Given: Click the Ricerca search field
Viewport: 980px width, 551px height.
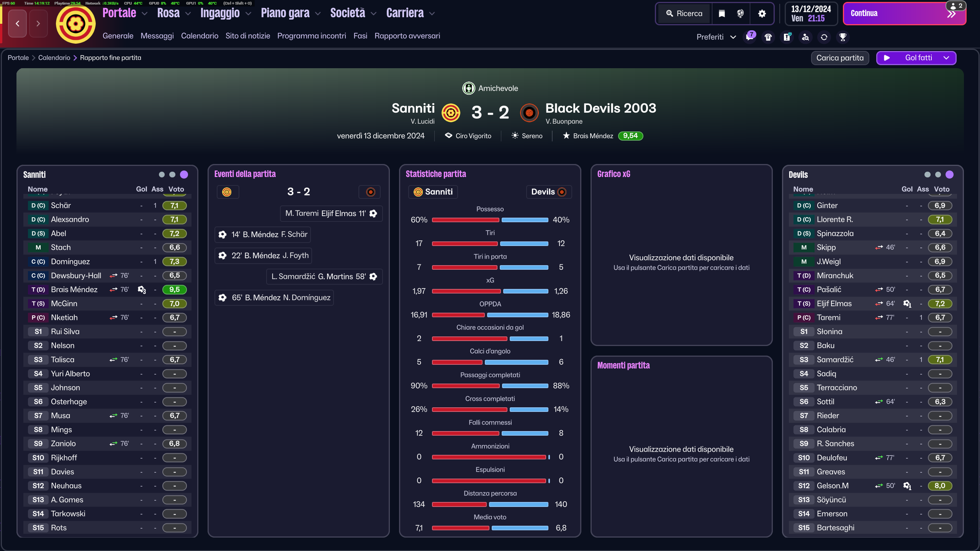Looking at the screenshot, I should tap(684, 14).
